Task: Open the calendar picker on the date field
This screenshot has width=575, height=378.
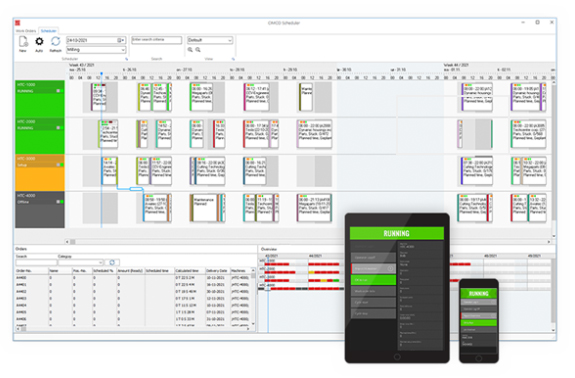Action: pos(121,40)
